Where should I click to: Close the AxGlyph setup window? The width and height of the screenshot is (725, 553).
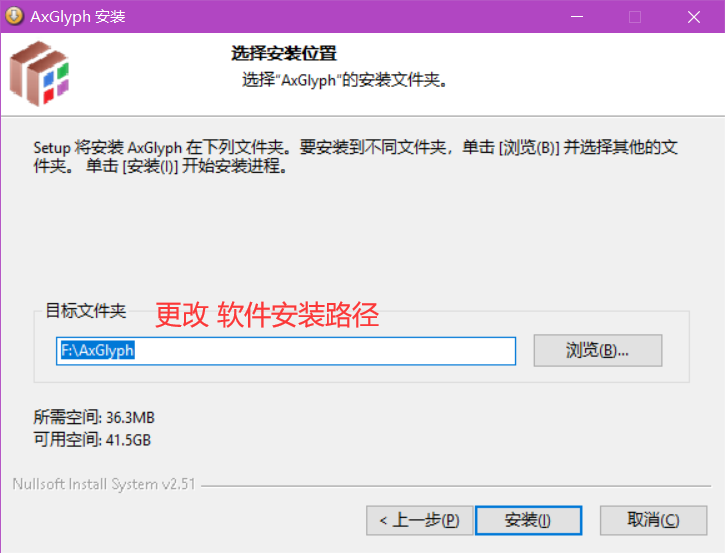pos(694,17)
